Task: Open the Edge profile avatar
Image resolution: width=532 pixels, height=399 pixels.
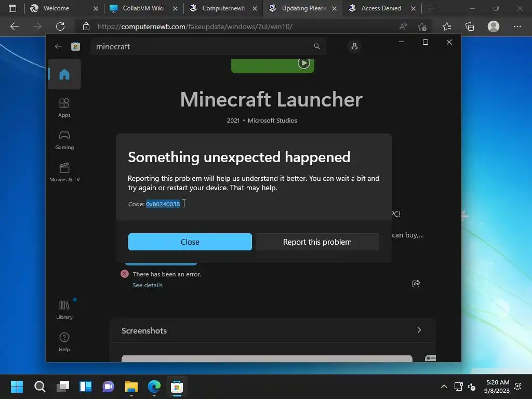Action: point(494,26)
